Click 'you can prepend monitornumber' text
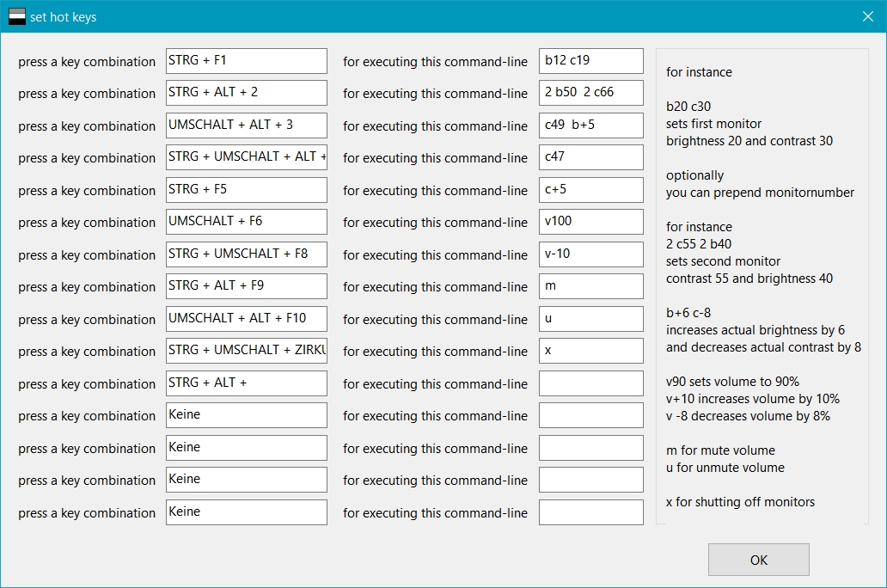887x588 pixels. (x=761, y=193)
